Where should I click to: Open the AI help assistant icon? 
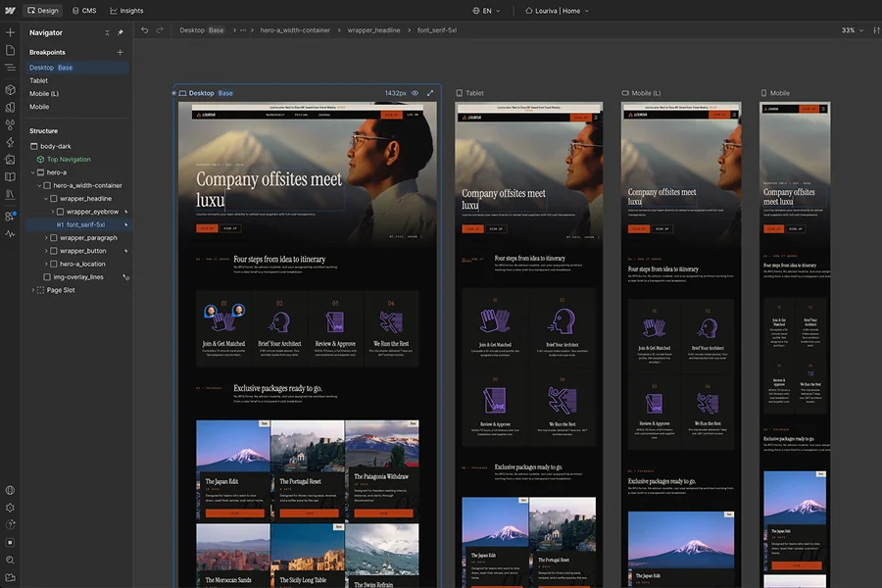coord(10,525)
